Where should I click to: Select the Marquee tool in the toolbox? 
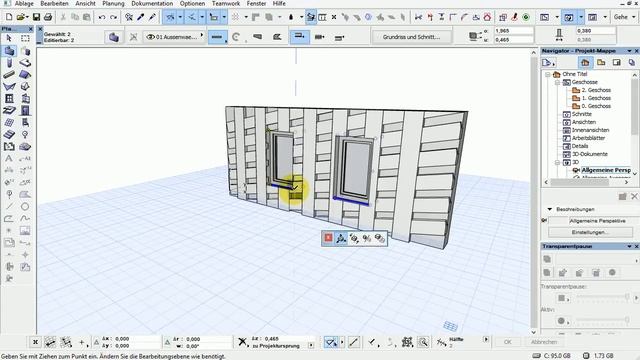click(25, 38)
